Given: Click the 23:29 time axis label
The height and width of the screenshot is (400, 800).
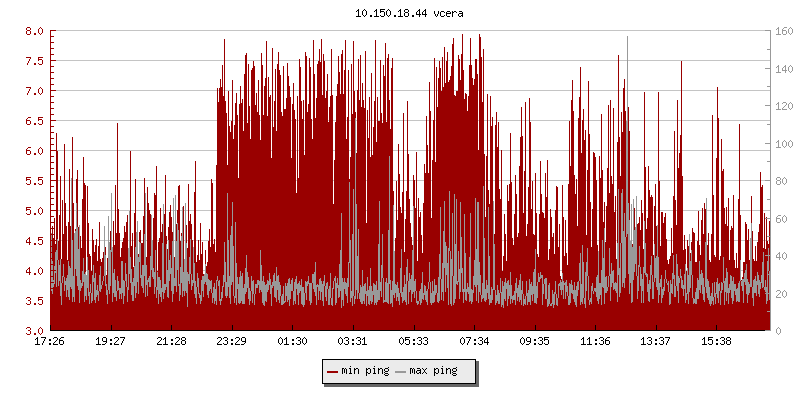Looking at the screenshot, I should [231, 341].
